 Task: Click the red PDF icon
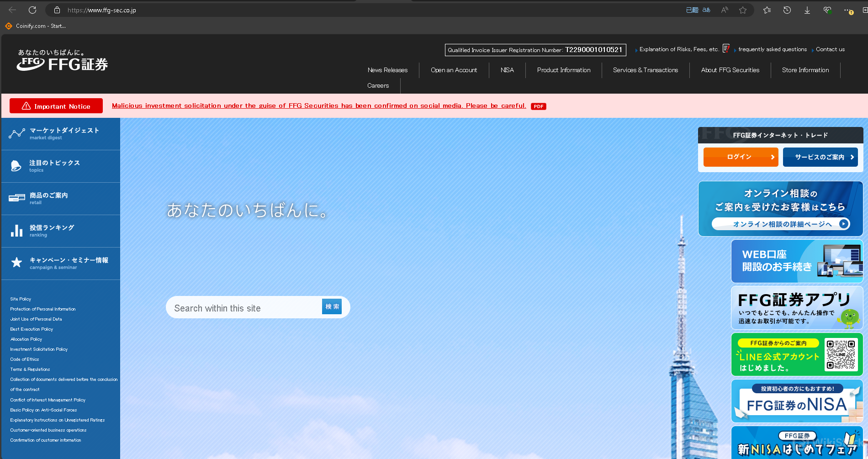click(539, 106)
